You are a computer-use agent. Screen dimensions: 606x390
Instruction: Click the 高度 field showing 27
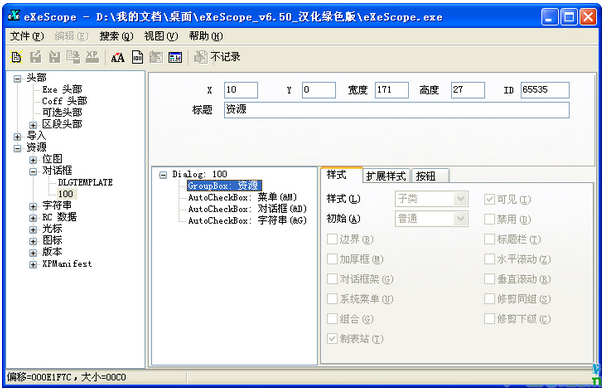(x=468, y=90)
